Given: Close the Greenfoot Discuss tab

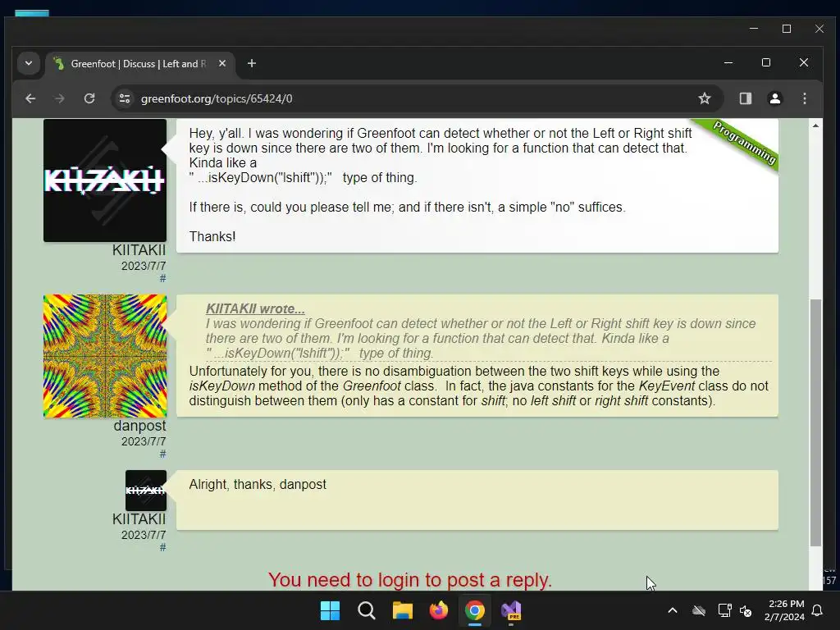Looking at the screenshot, I should [x=222, y=64].
